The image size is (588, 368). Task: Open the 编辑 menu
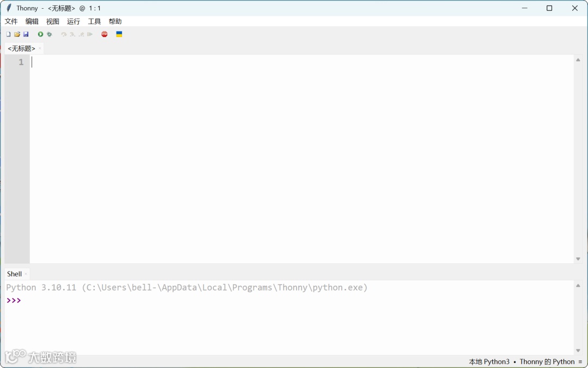tap(32, 21)
